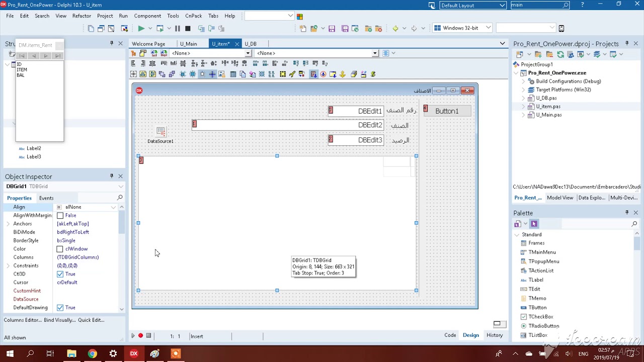Expand the Anchors property
Viewport: 644px width, 362px height.
coord(9,224)
